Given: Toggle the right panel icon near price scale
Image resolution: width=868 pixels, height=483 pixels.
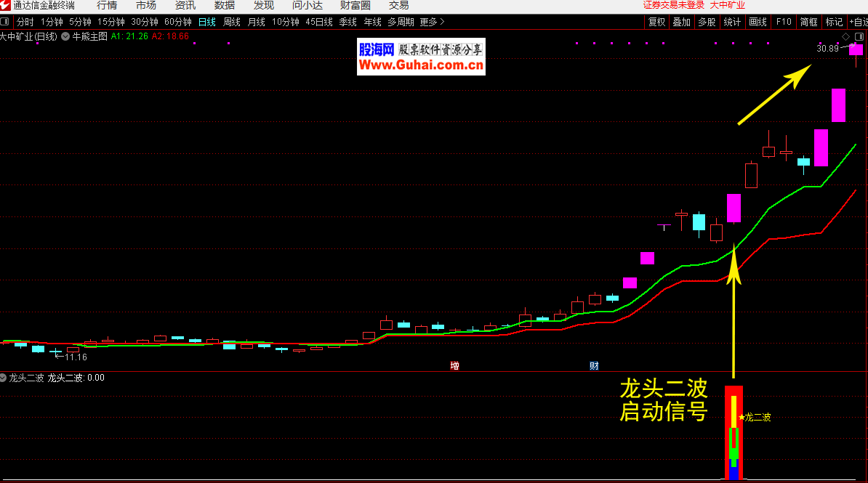Looking at the screenshot, I should 859,36.
